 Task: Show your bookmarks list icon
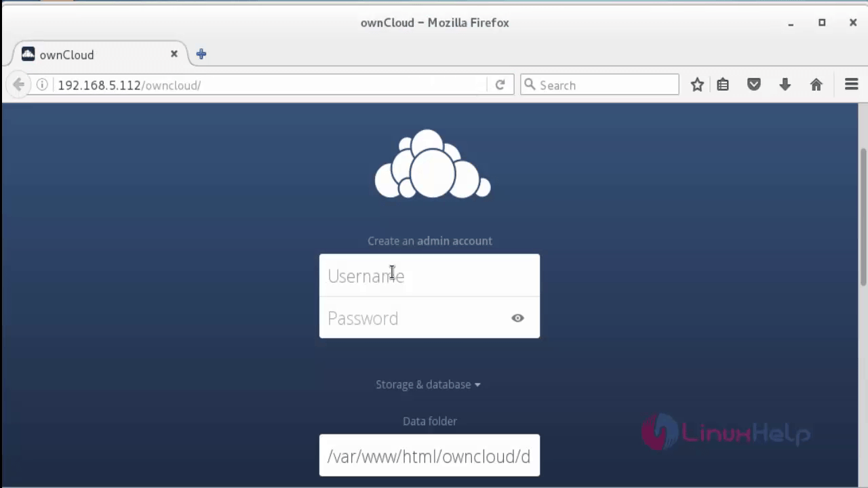point(723,85)
